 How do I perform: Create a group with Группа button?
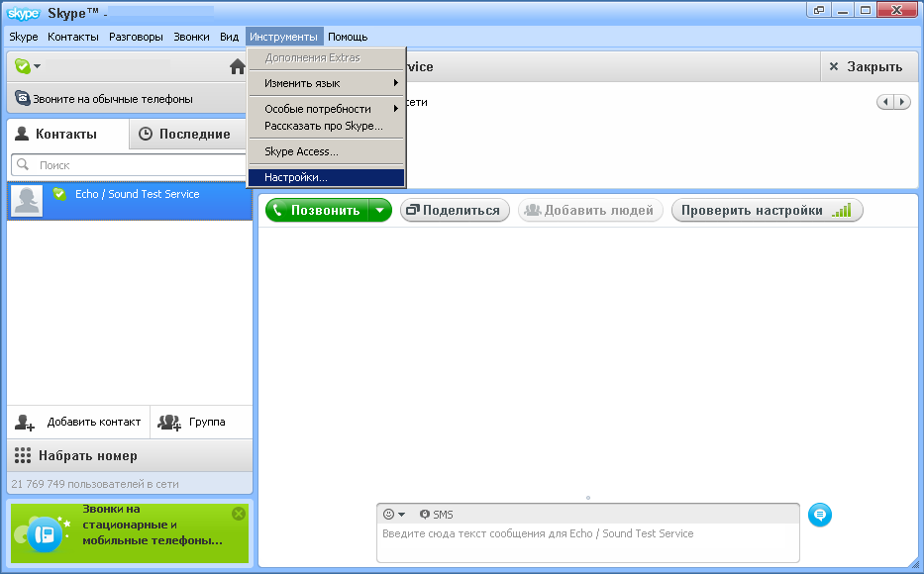[201, 422]
